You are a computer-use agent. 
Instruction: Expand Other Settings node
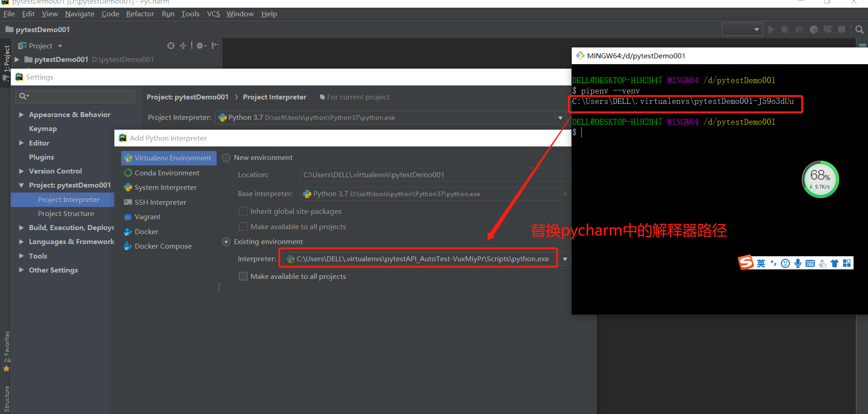click(21, 270)
